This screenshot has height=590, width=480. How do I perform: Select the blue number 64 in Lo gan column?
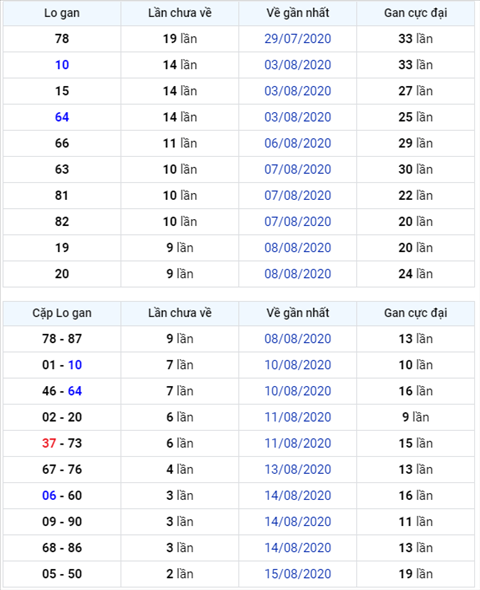[62, 117]
